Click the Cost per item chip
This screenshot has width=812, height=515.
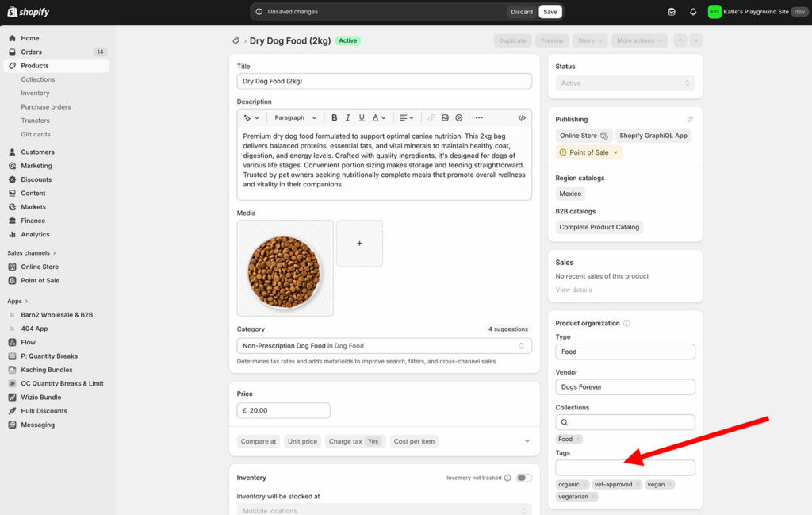(414, 441)
